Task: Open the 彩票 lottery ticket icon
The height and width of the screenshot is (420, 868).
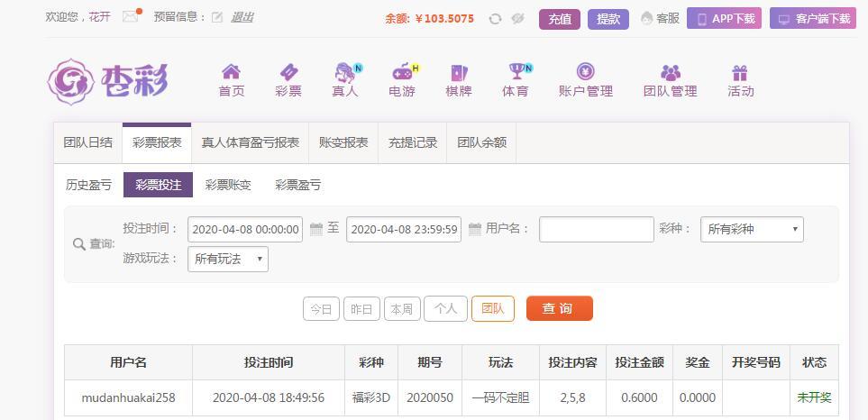Action: 288,72
